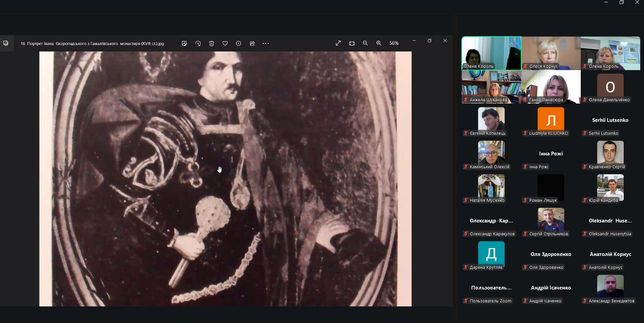Screen dimensions: 644x323
Task: Rotate the portrait image
Action: (198, 43)
